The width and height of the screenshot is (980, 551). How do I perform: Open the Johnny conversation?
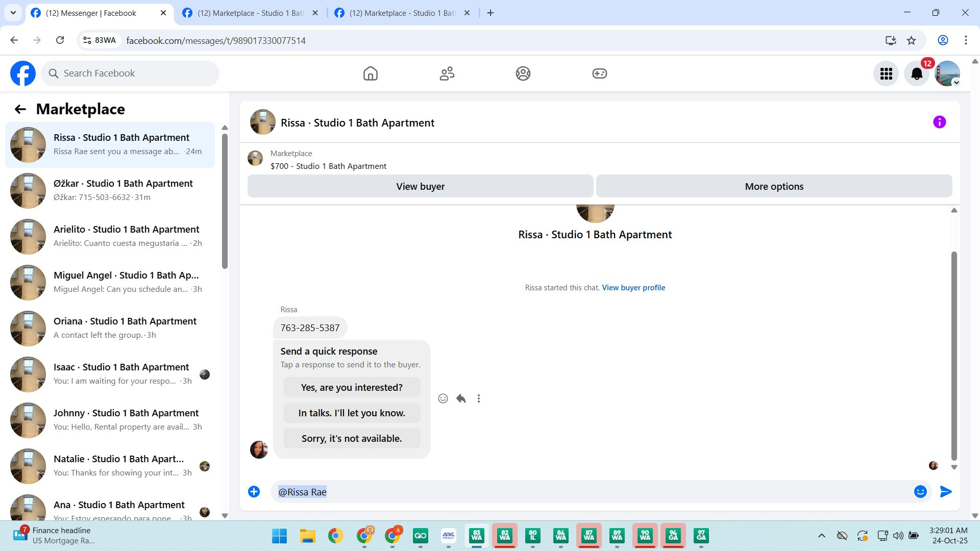pos(110,420)
